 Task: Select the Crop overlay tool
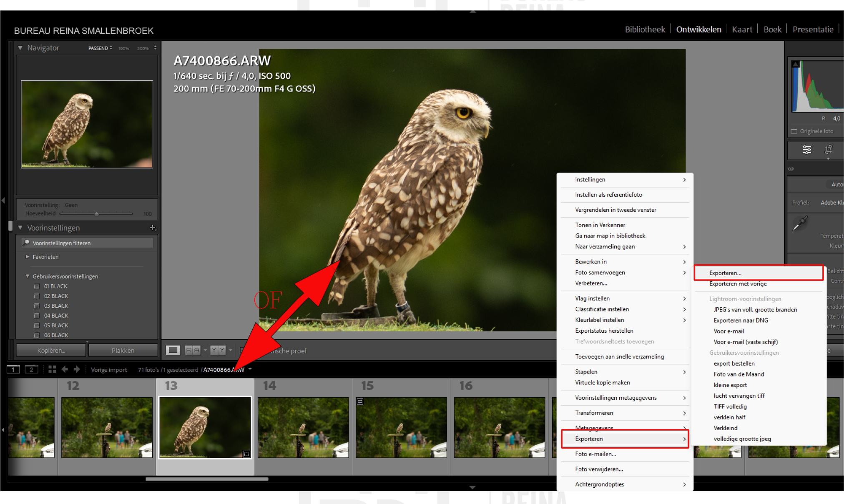[828, 150]
